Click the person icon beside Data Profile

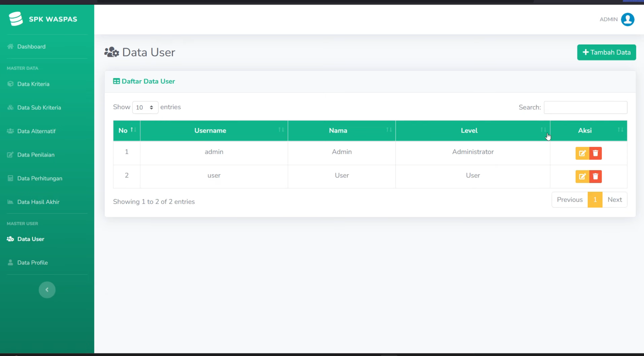coord(10,263)
